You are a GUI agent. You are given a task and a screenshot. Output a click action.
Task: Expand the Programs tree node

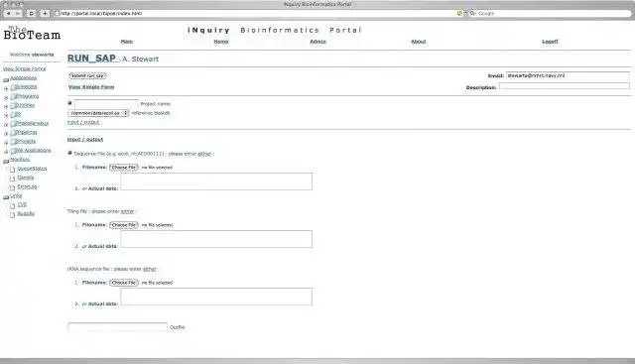coord(6,97)
